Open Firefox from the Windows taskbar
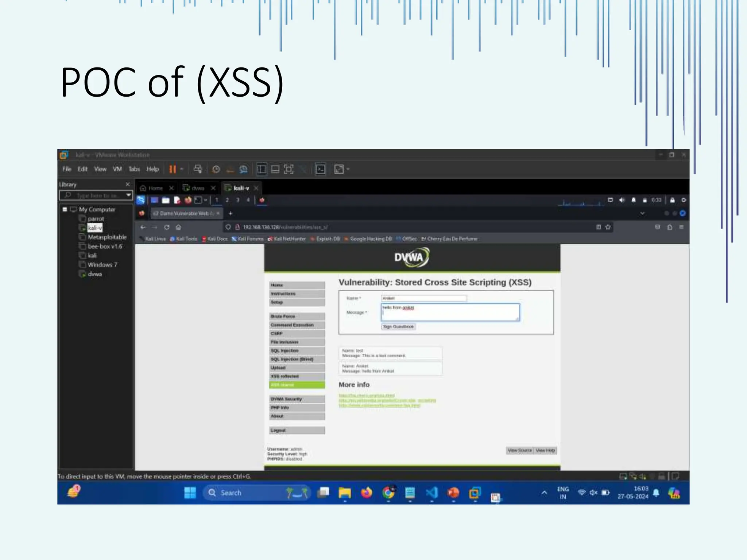 (x=367, y=493)
